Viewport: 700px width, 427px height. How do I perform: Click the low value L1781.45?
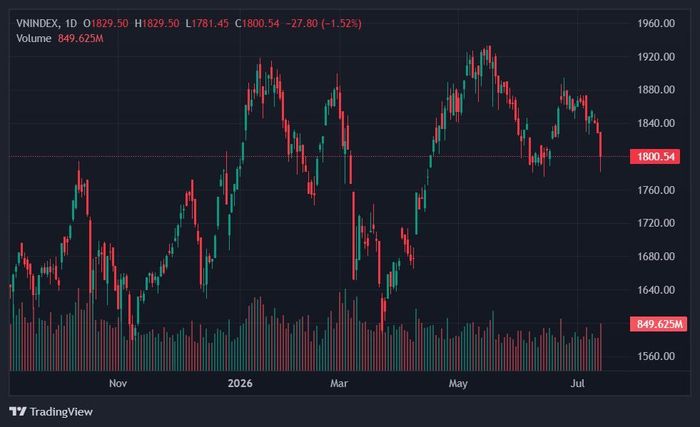(x=208, y=23)
